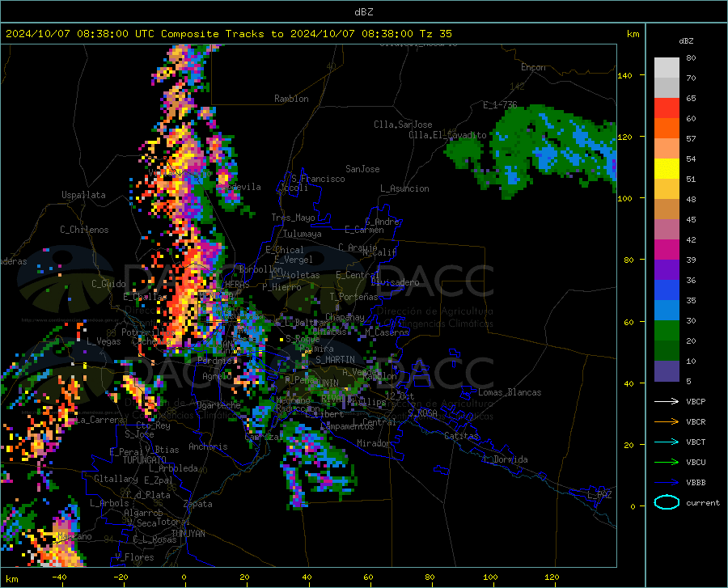728x588 pixels.
Task: Click the '100' tick on vertical axis
Action: point(624,198)
